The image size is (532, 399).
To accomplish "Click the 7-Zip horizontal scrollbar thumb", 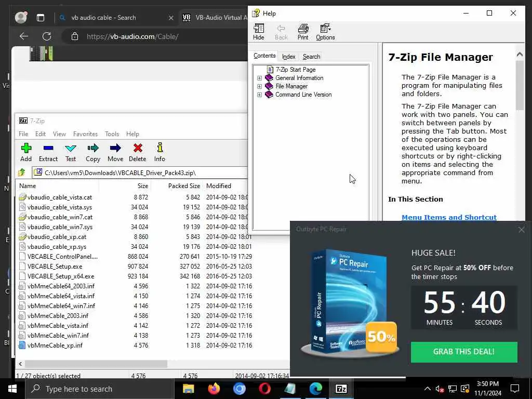I will [96, 364].
